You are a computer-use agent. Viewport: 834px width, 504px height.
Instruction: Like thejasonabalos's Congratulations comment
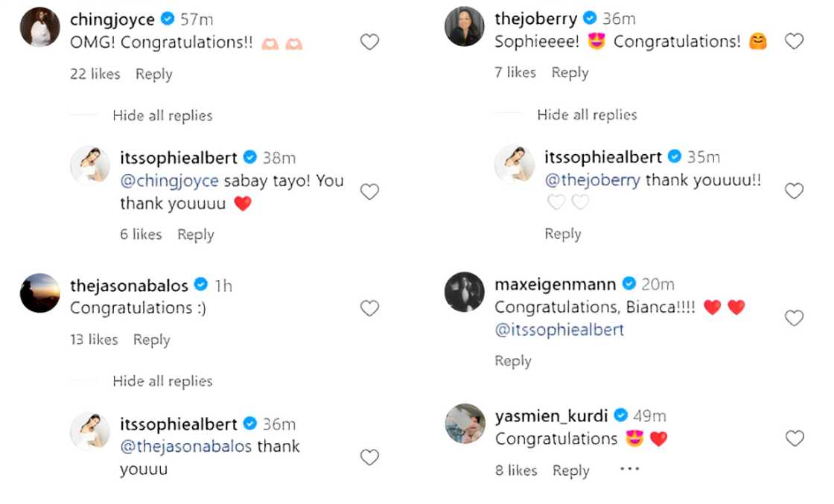point(369,308)
